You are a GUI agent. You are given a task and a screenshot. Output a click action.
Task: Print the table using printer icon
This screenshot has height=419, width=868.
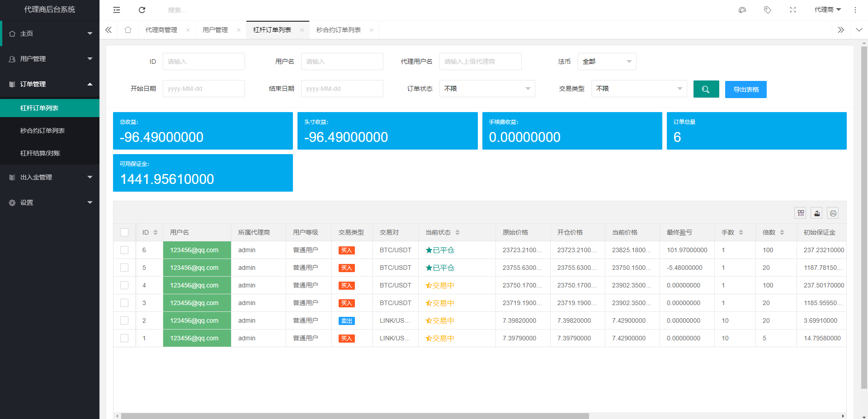click(833, 213)
